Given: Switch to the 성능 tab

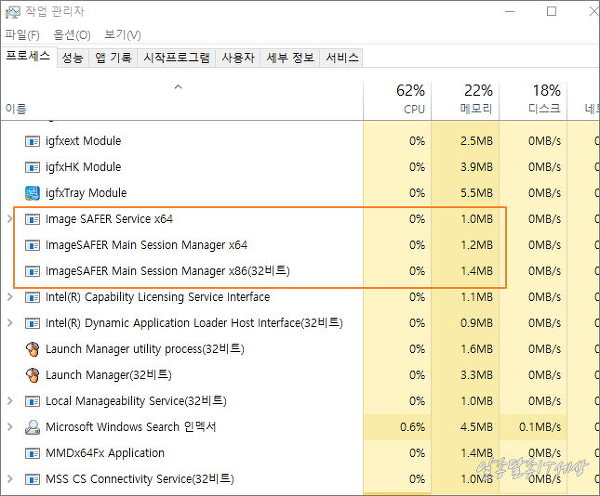Looking at the screenshot, I should [72, 58].
